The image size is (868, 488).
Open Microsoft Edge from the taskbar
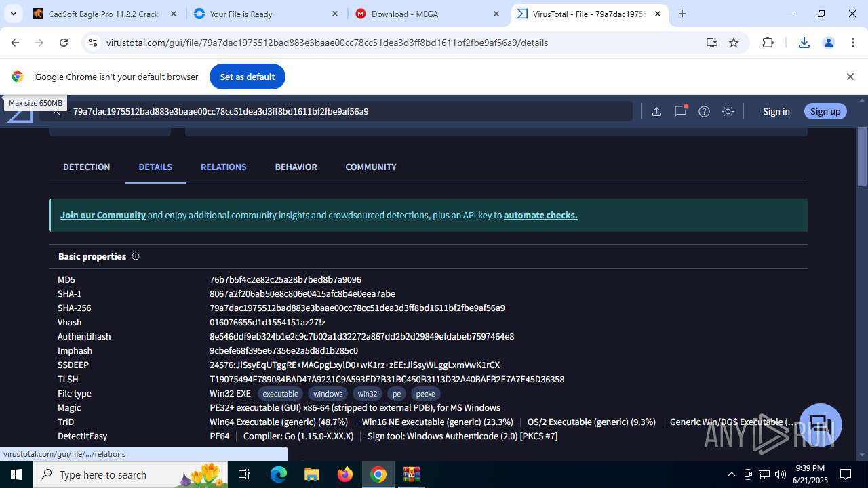pos(279,474)
